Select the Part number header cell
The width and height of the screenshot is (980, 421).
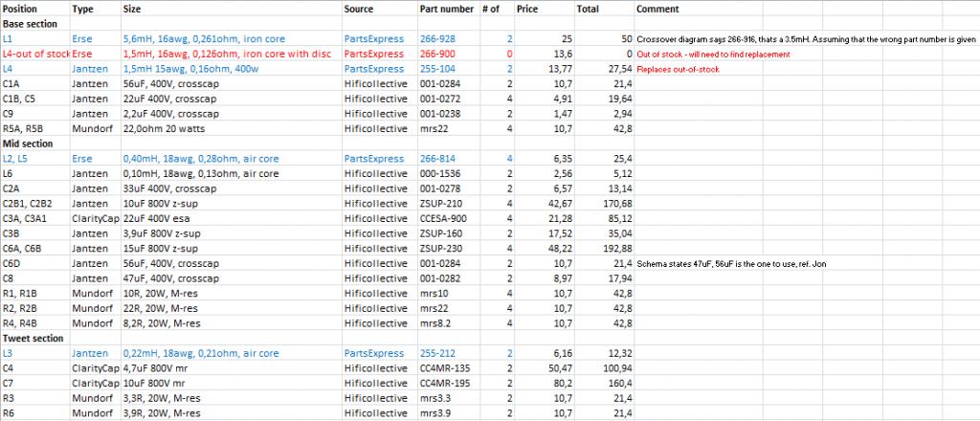tap(448, 9)
